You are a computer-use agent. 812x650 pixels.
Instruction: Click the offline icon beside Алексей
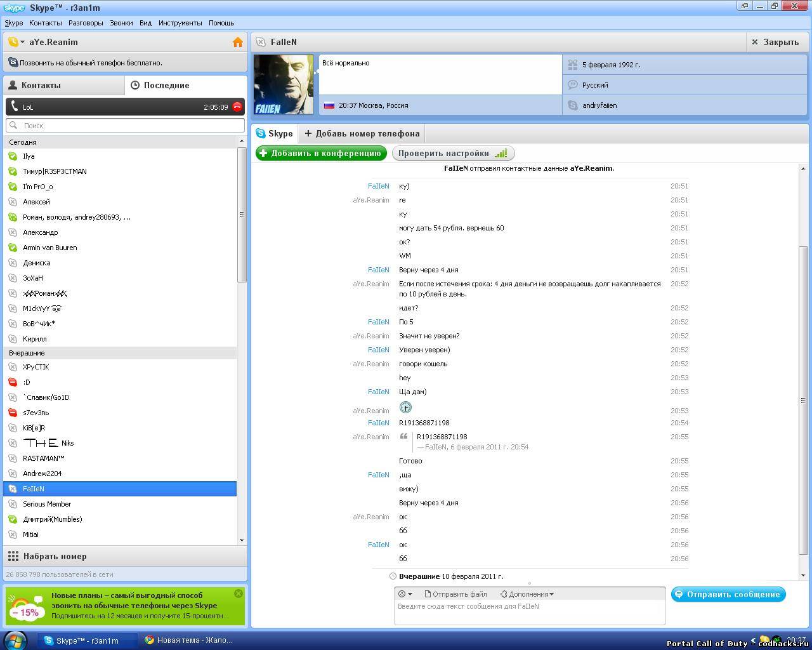13,202
